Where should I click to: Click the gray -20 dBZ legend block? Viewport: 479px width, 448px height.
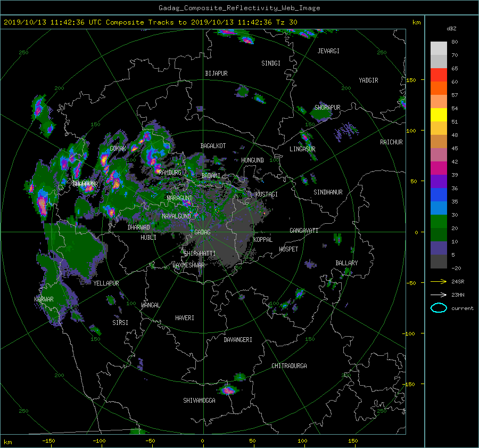tap(439, 262)
